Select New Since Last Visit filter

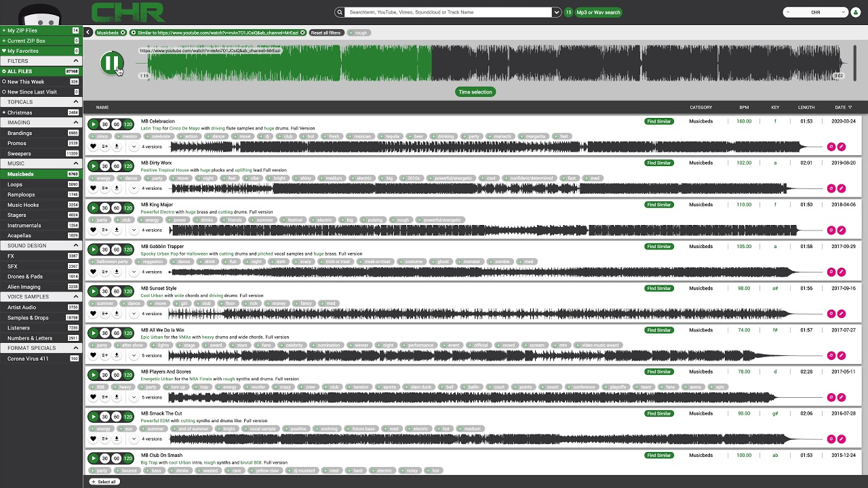41,91
